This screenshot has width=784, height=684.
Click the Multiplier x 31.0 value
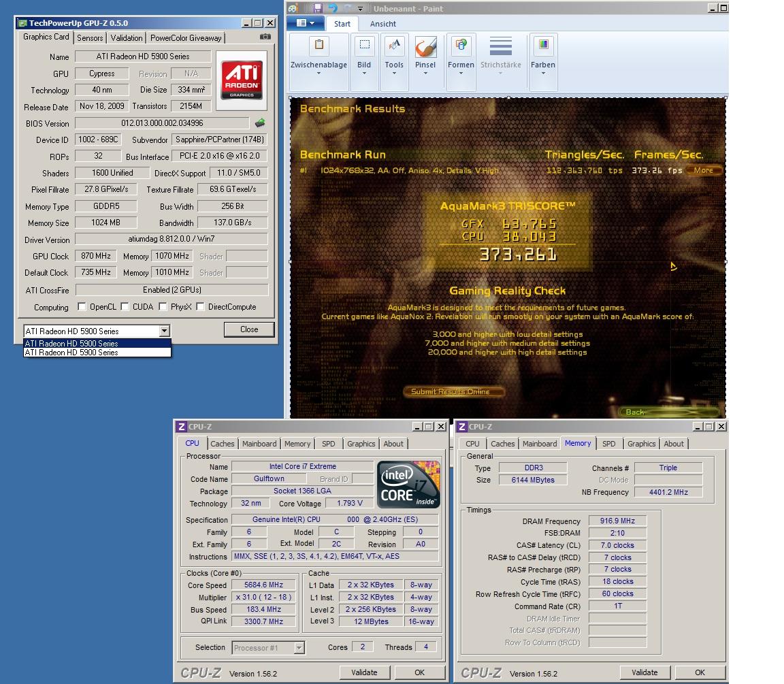point(263,597)
